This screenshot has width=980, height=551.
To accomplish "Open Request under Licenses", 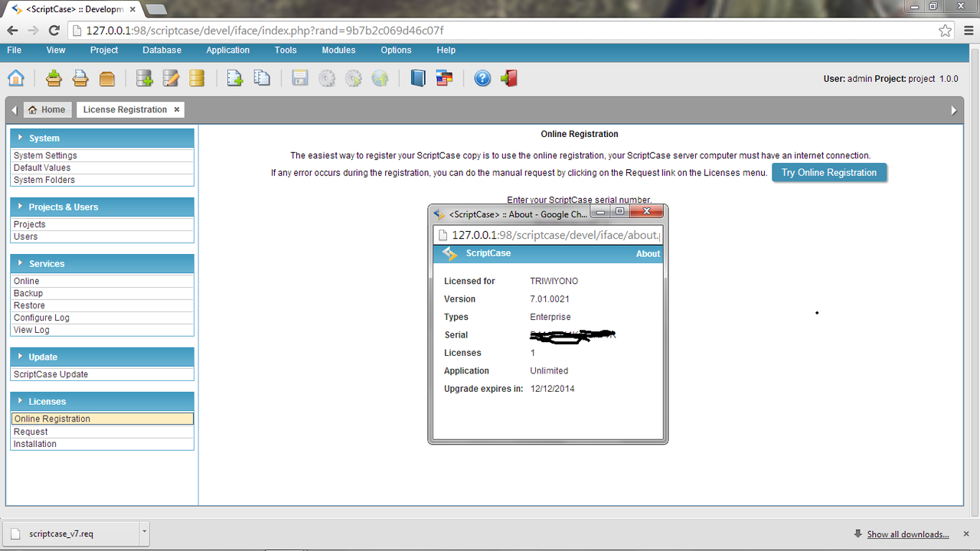I will tap(102, 432).
